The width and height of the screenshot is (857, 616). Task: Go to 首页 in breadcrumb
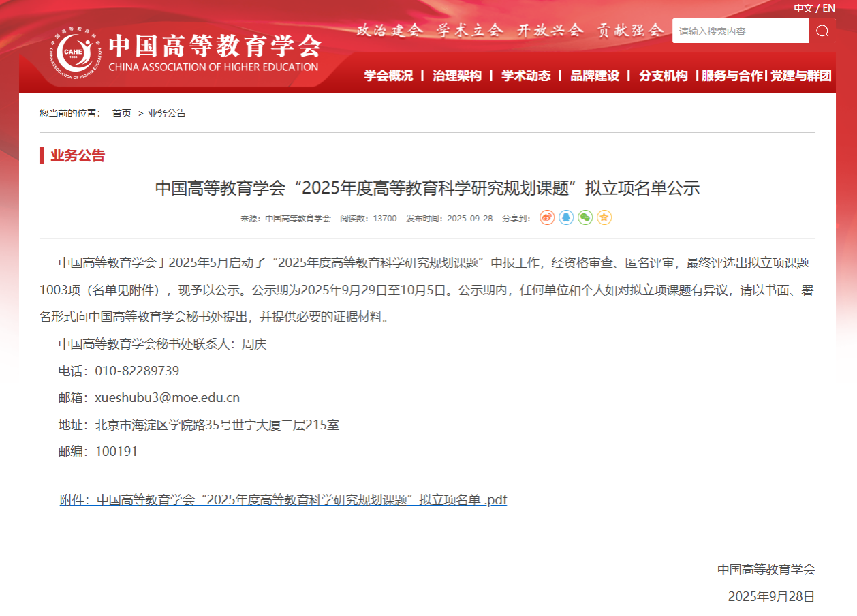click(x=122, y=113)
